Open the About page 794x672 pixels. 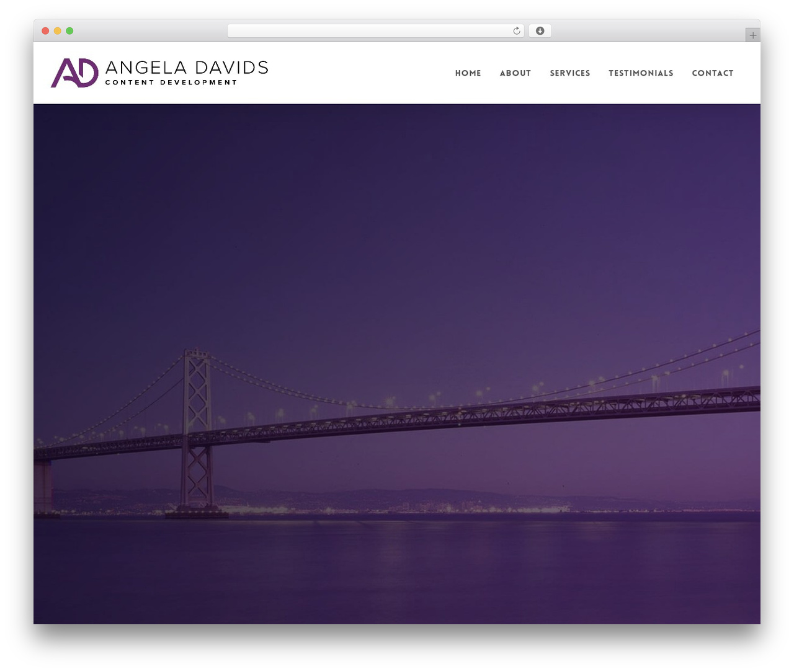click(515, 73)
